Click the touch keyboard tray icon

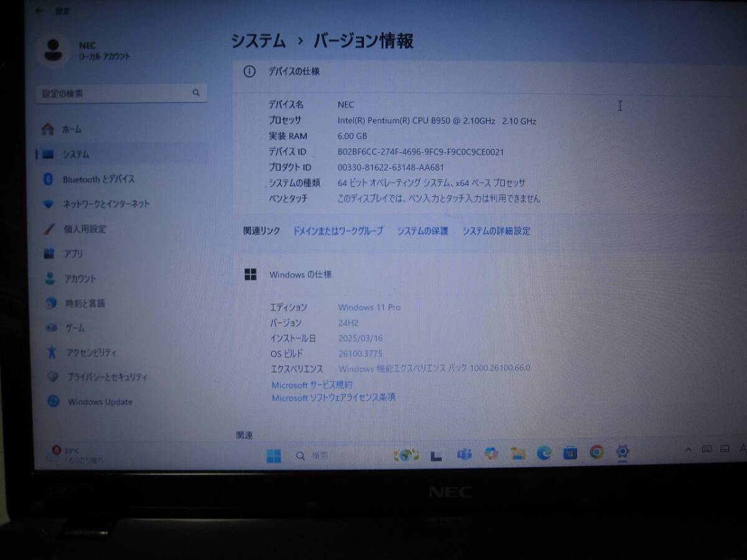707,449
